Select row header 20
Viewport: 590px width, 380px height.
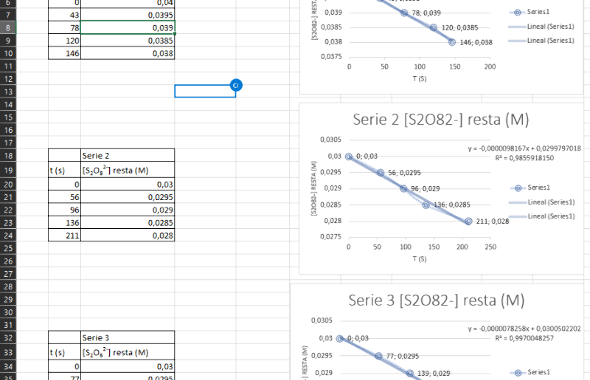click(8, 184)
